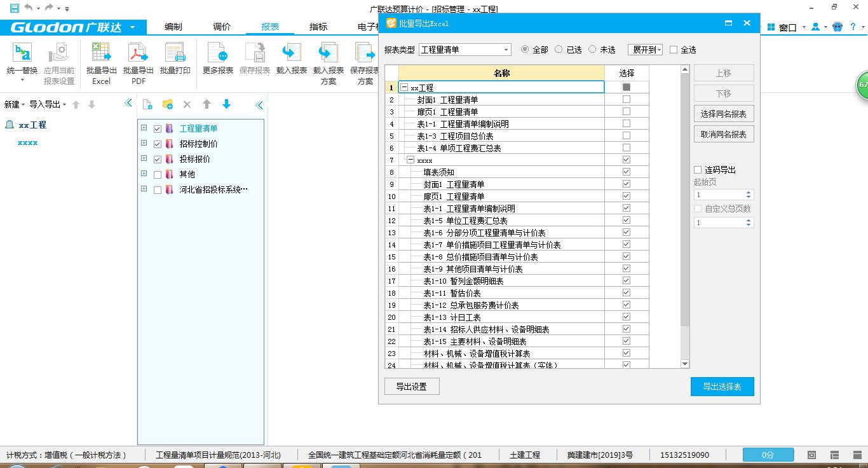The image size is (868, 468).
Task: Select the 已选 radio button
Action: 559,49
